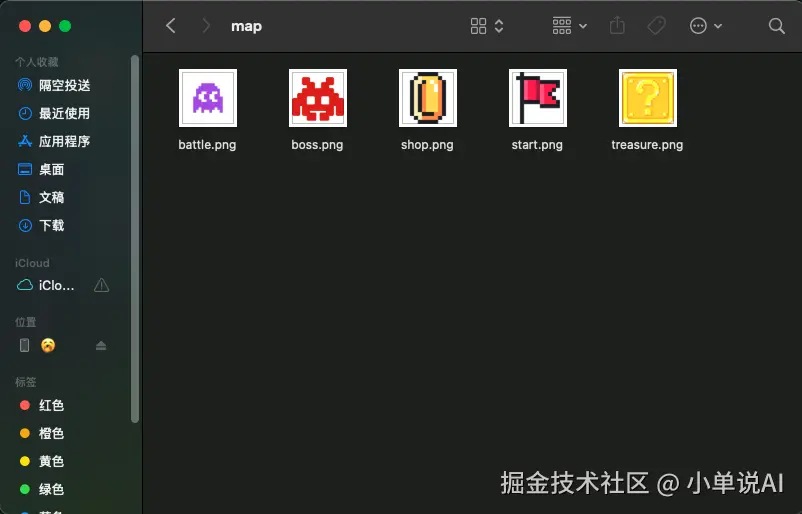Click the AirDrop sidebar icon
This screenshot has width=802, height=514.
click(x=25, y=85)
